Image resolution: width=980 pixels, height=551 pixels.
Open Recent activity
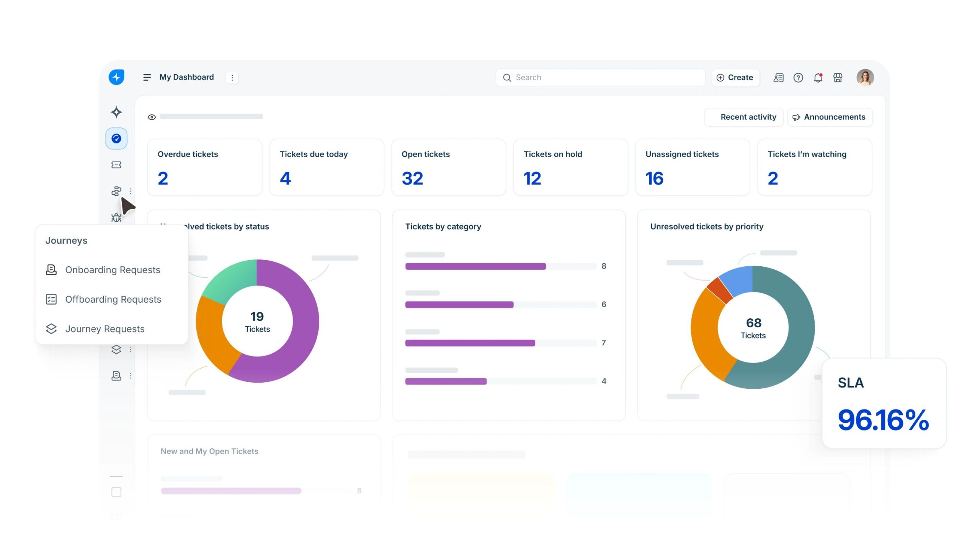click(x=744, y=117)
